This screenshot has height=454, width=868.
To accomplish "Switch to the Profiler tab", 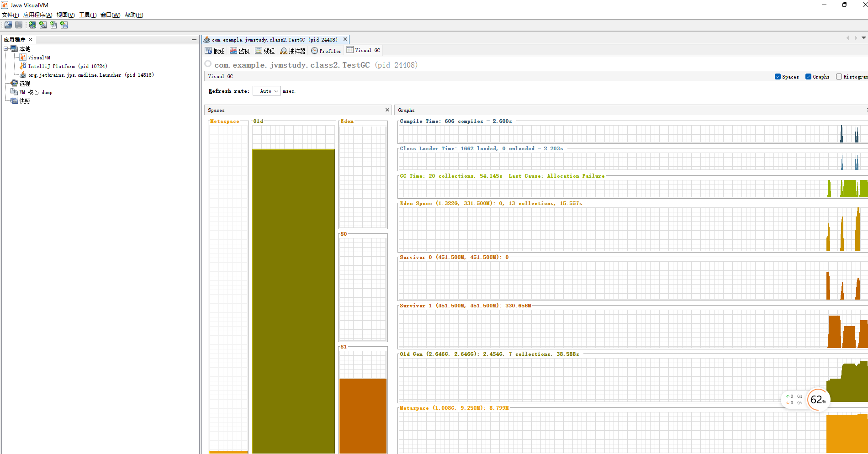I will click(x=326, y=51).
